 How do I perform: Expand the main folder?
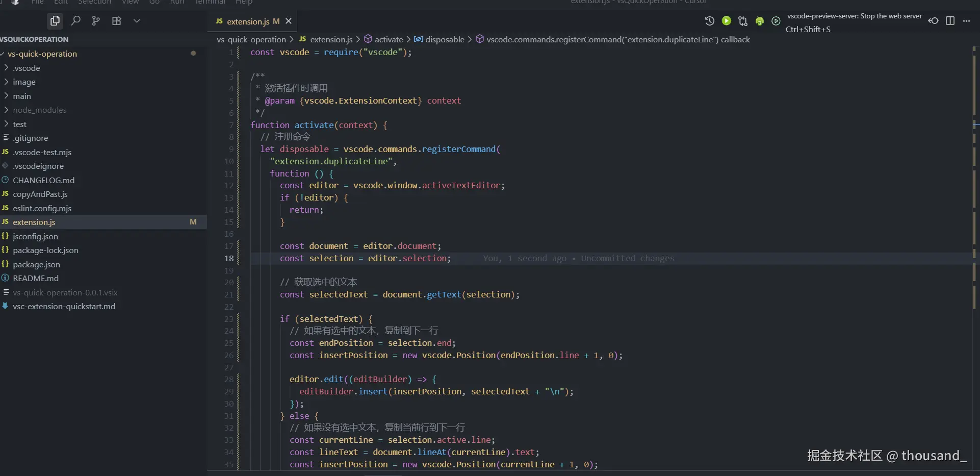(x=104, y=96)
